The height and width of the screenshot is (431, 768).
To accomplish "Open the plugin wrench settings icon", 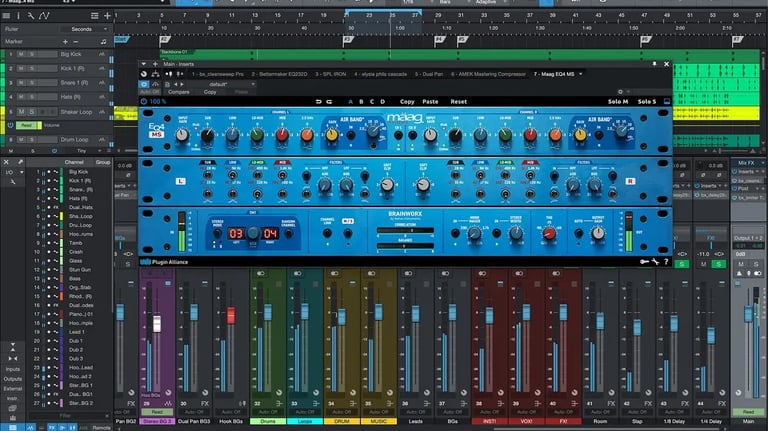I will [x=655, y=262].
